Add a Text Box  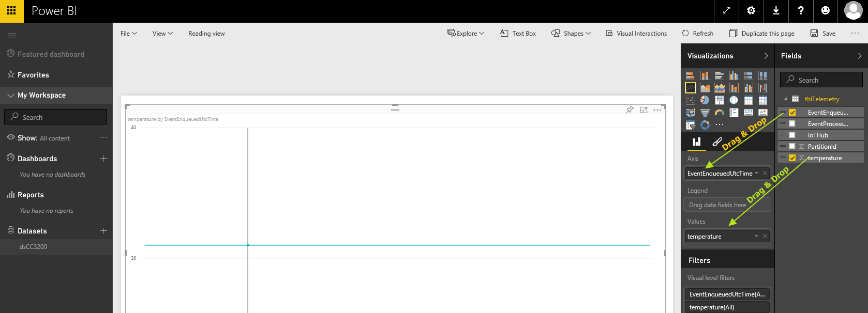point(518,34)
